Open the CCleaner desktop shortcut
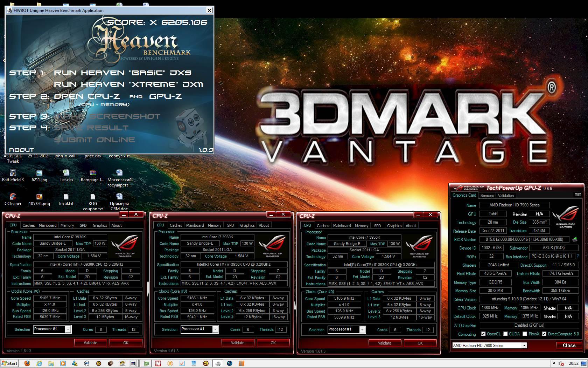Viewport: 588px width, 368px height. [x=13, y=200]
